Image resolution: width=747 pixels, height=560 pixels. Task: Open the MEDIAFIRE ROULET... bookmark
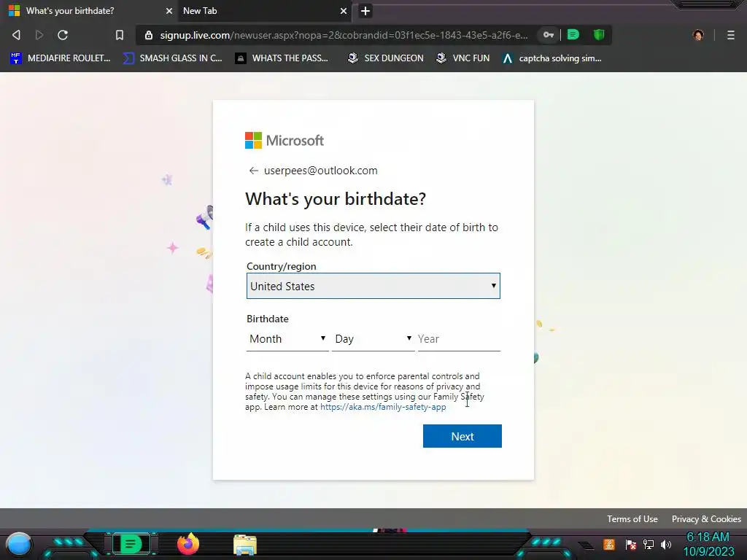(61, 58)
